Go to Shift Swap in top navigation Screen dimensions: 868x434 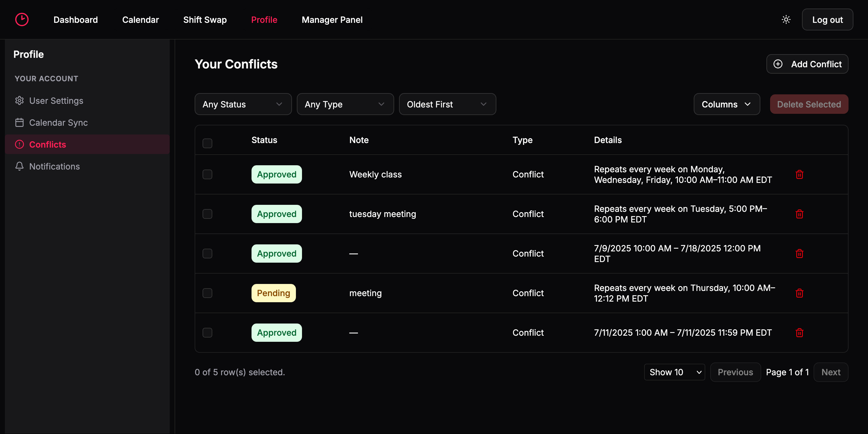tap(205, 19)
